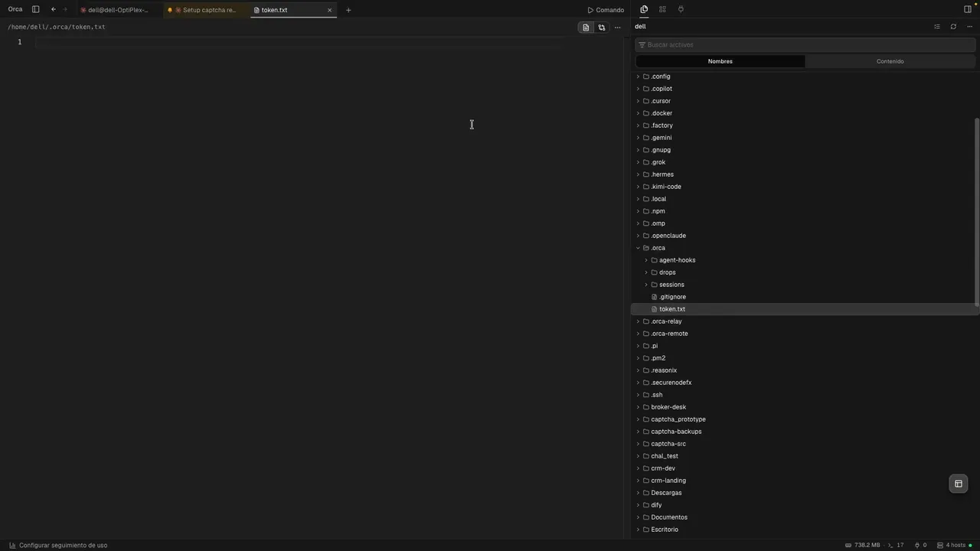Switch editor to file view mode
This screenshot has width=980, height=551.
coord(586,27)
